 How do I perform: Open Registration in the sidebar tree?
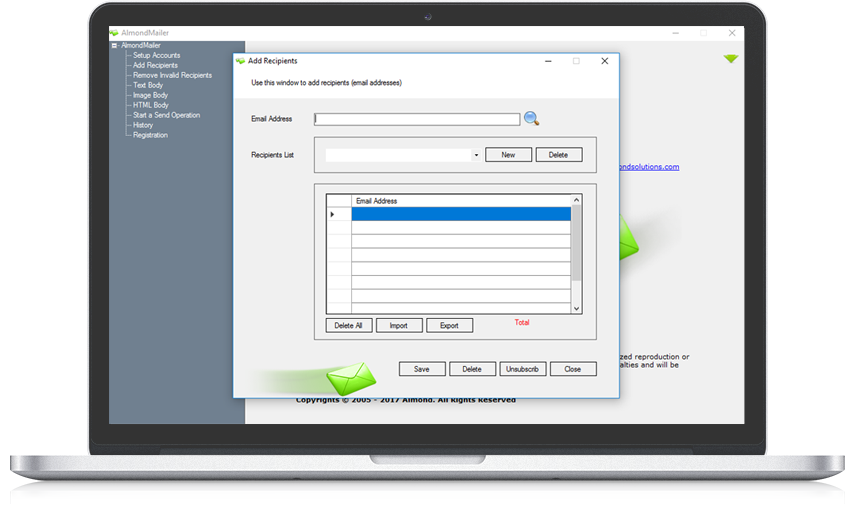point(150,135)
